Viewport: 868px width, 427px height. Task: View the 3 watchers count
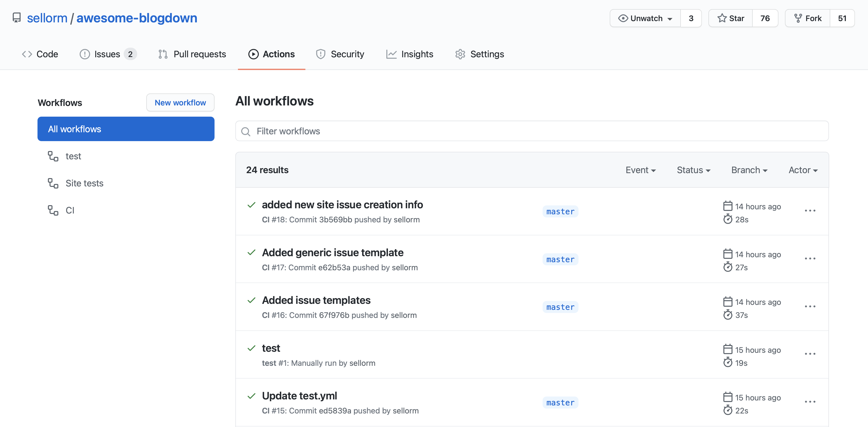click(691, 18)
